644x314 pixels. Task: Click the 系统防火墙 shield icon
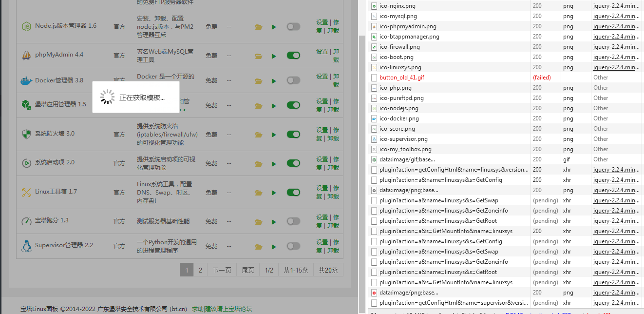(x=26, y=134)
